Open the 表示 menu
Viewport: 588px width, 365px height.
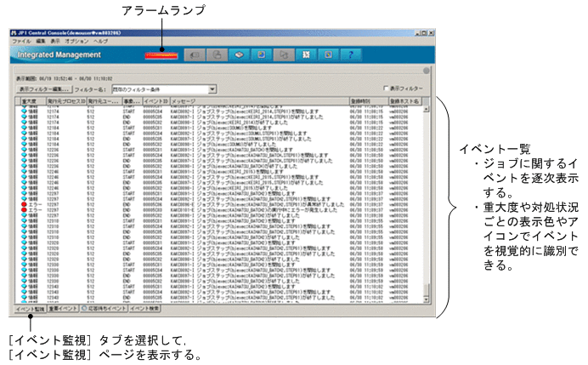click(55, 41)
